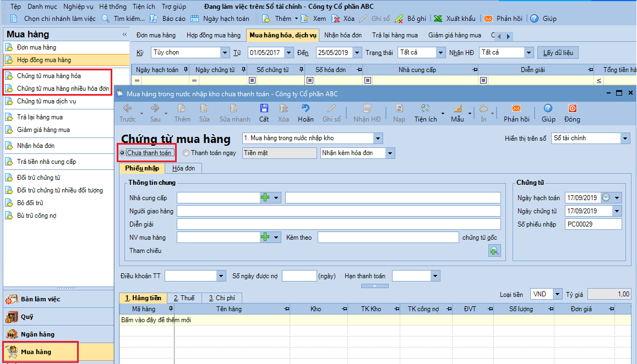Select Thanh toán ngay radio button

click(x=186, y=153)
